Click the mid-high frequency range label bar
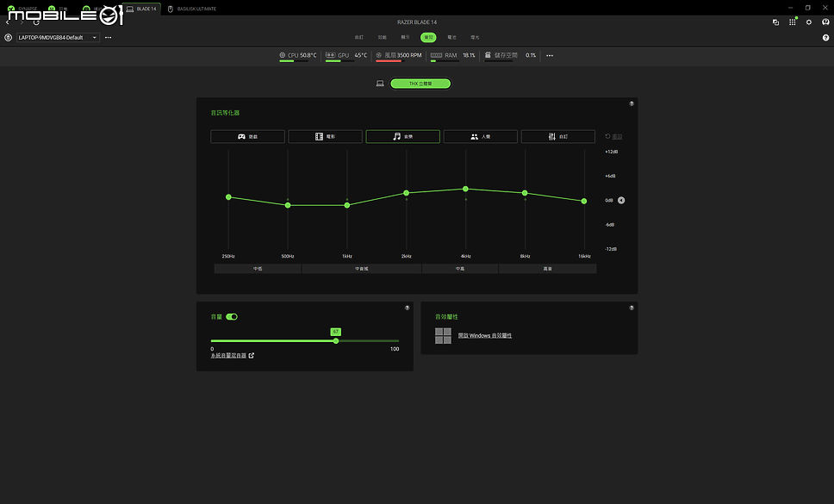This screenshot has width=834, height=504. point(460,269)
